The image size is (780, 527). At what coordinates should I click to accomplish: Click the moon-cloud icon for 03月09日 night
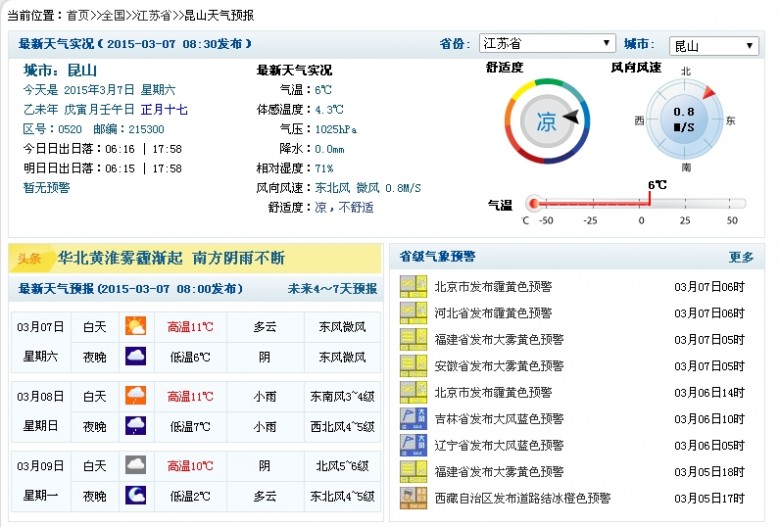135,495
